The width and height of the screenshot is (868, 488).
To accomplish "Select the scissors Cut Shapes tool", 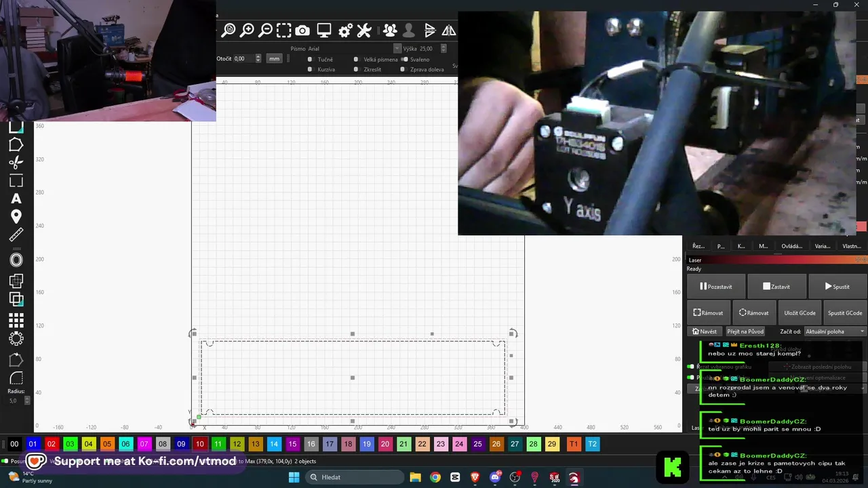I will coord(16,163).
